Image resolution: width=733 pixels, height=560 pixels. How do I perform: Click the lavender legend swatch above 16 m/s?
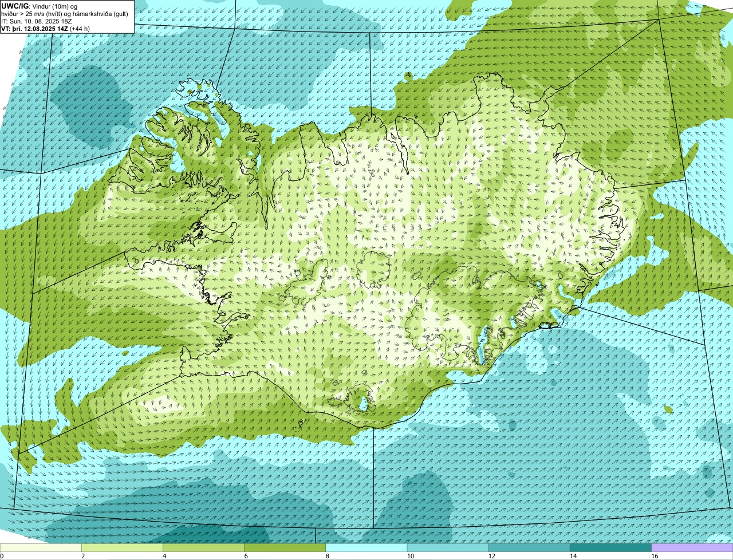coord(692,548)
